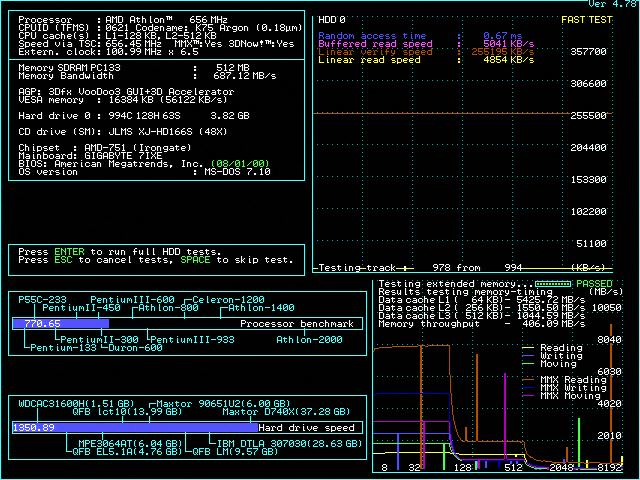Select the Linear read speed 4854 KB/s line
Screen dimensions: 640x480
426,60
